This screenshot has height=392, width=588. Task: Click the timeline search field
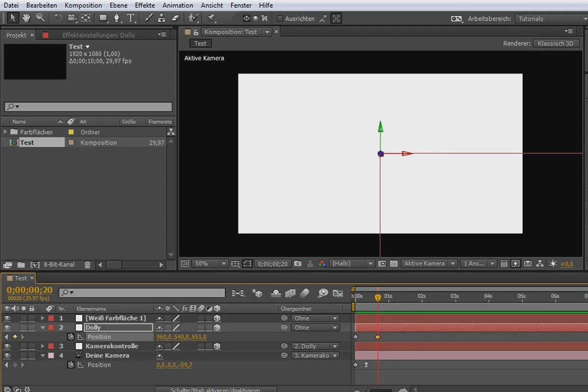(142, 293)
